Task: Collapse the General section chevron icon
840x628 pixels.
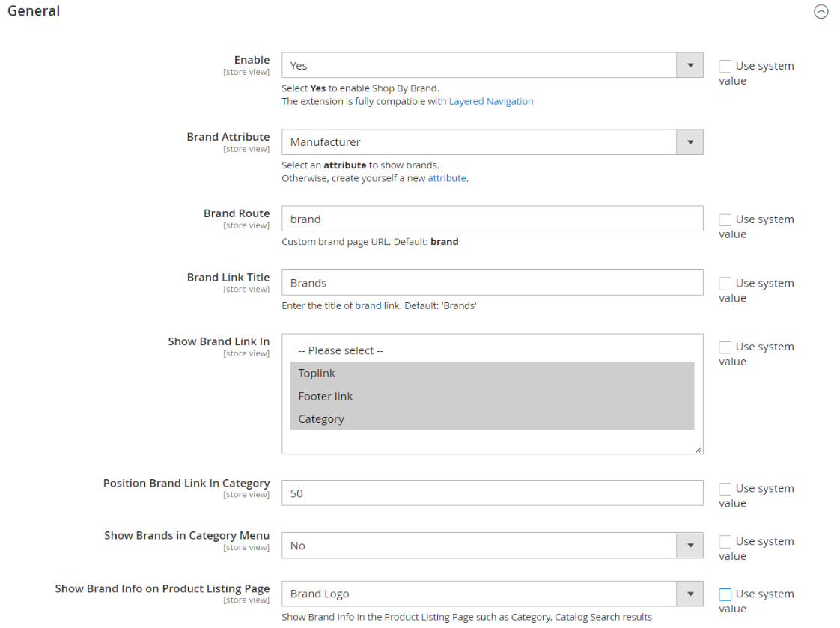Action: (x=821, y=12)
